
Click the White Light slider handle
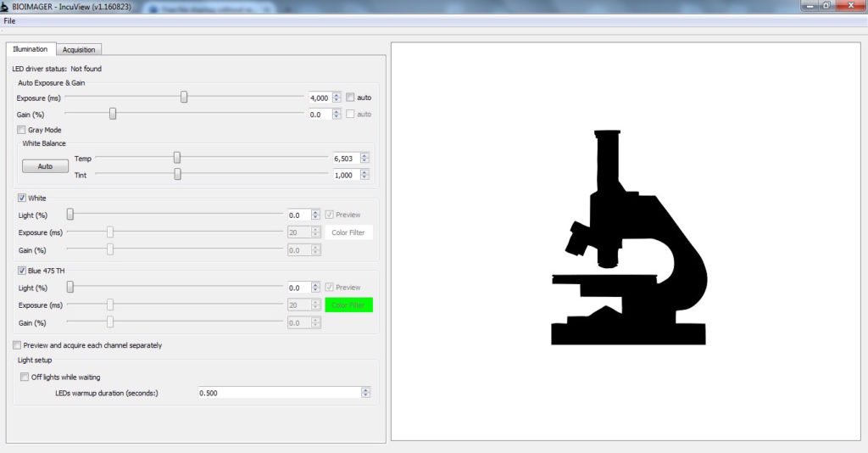[x=70, y=215]
